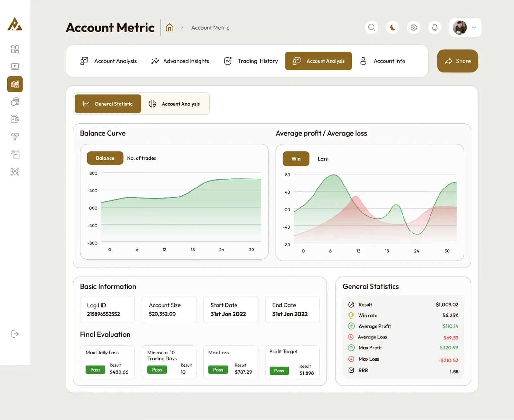
Task: Click the user profile avatar
Action: tap(460, 28)
